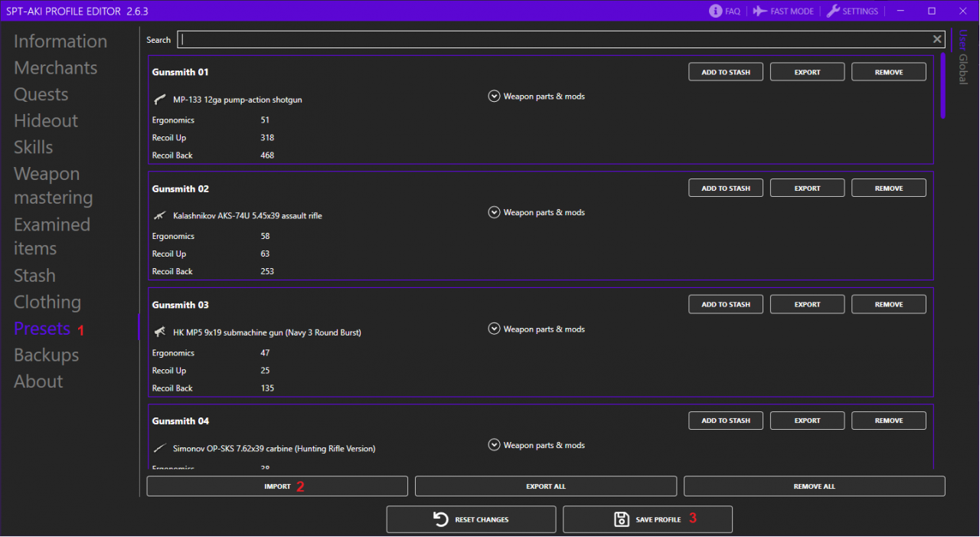
Task: Toggle Fast Mode plane icon
Action: coord(759,11)
